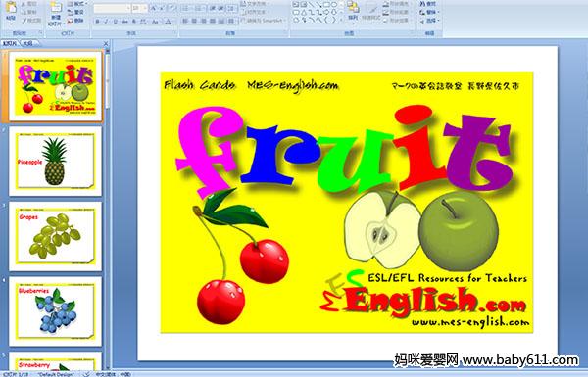Toggle italic formatting

[x=106, y=22]
